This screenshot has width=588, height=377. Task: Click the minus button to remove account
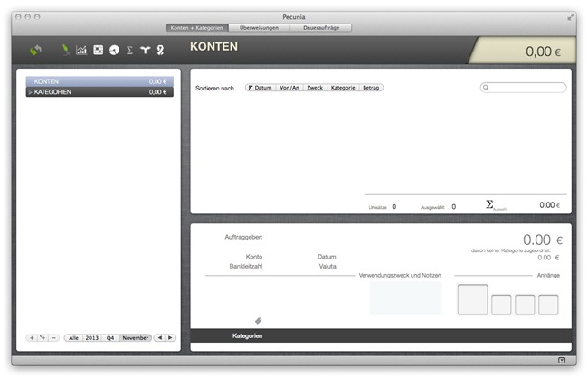point(53,337)
